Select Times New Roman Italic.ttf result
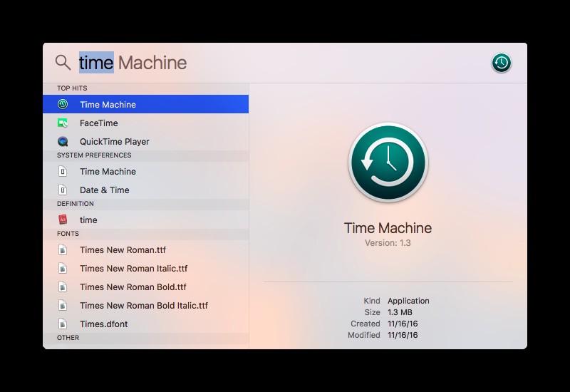This screenshot has height=392, width=570. pyautogui.click(x=146, y=269)
